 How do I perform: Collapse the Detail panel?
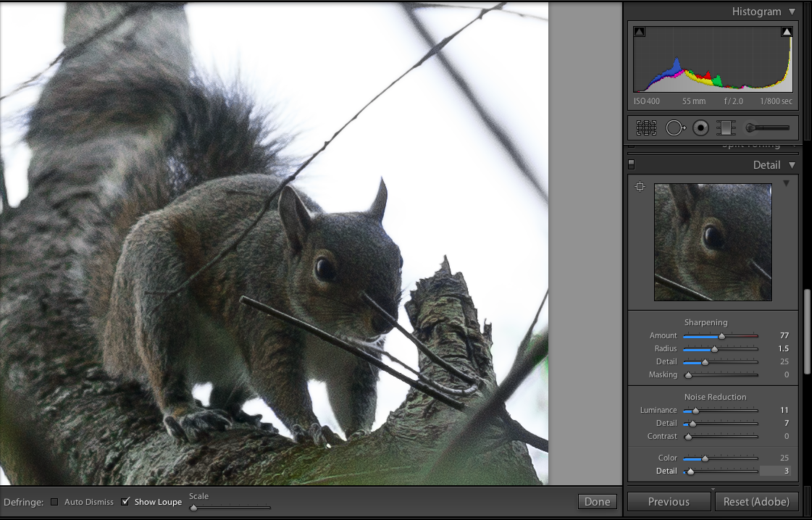[x=792, y=165]
